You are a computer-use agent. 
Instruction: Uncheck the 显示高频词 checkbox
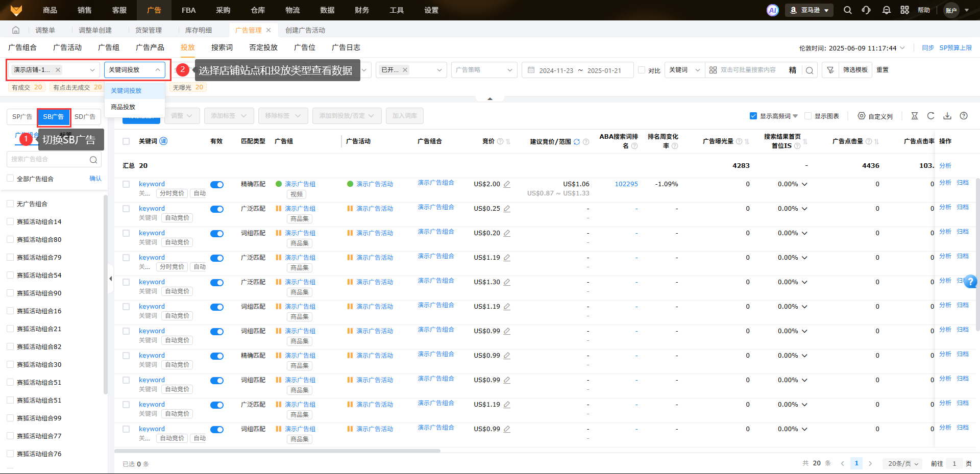coord(753,116)
